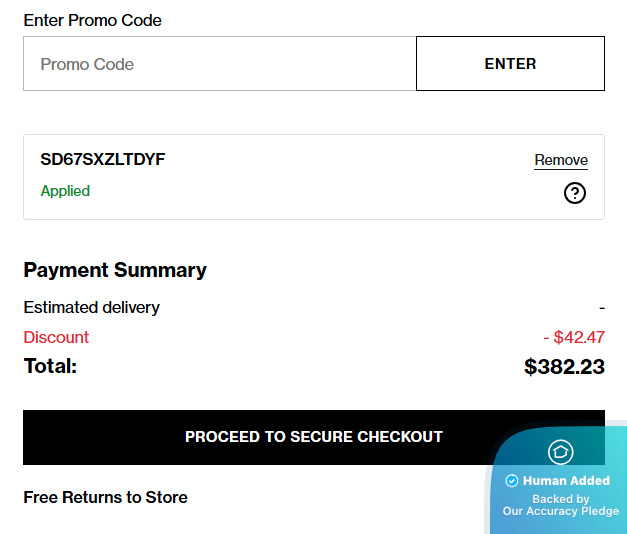Open the question mark help icon
Screen dimensions: 627x534
575,193
